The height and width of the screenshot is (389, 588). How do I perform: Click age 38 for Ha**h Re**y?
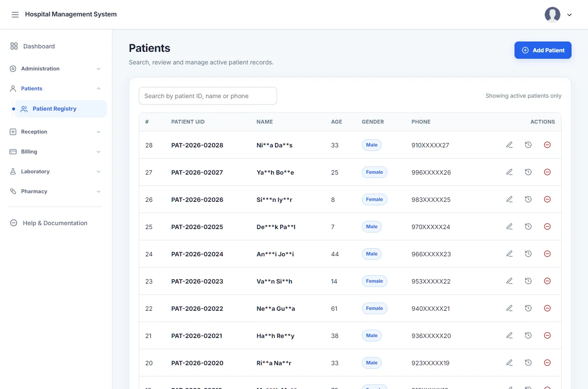pos(335,336)
